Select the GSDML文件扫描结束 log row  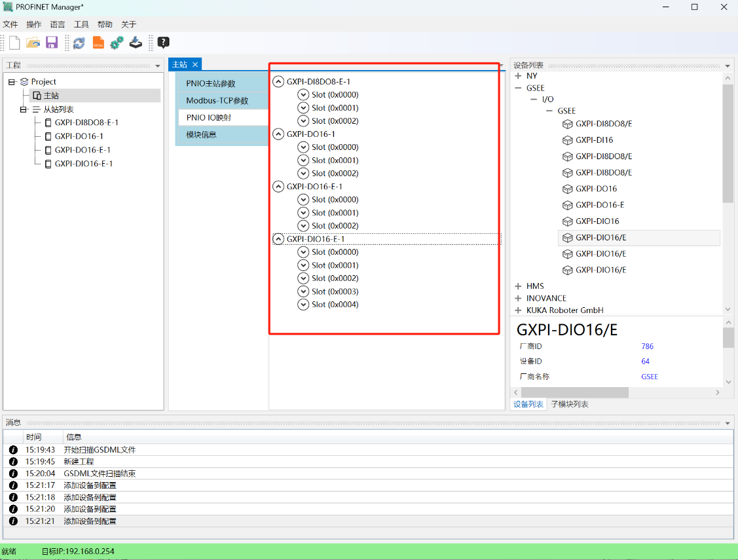pyautogui.click(x=368, y=474)
